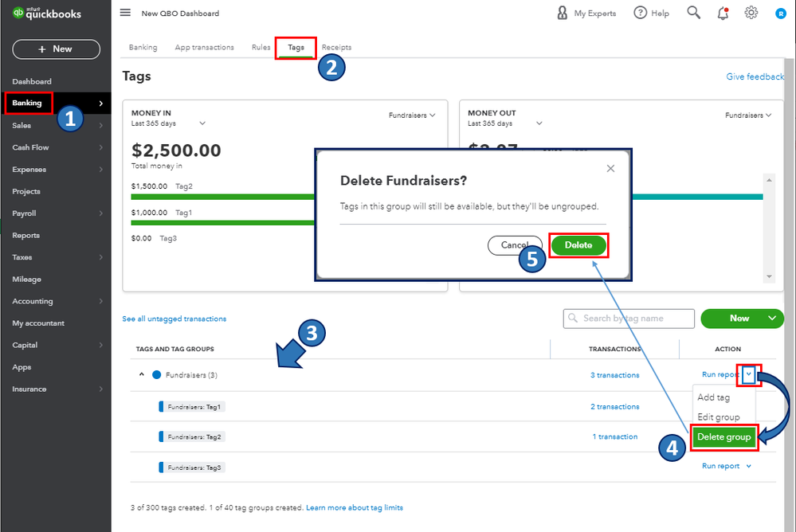Confirm with the green Delete button
Viewport: 796px width, 532px height.
pos(578,245)
